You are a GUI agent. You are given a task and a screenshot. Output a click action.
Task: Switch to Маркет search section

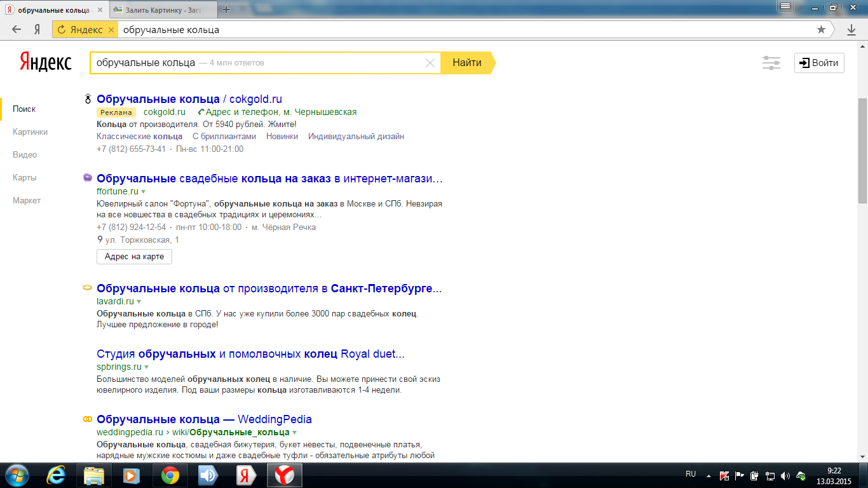[27, 200]
